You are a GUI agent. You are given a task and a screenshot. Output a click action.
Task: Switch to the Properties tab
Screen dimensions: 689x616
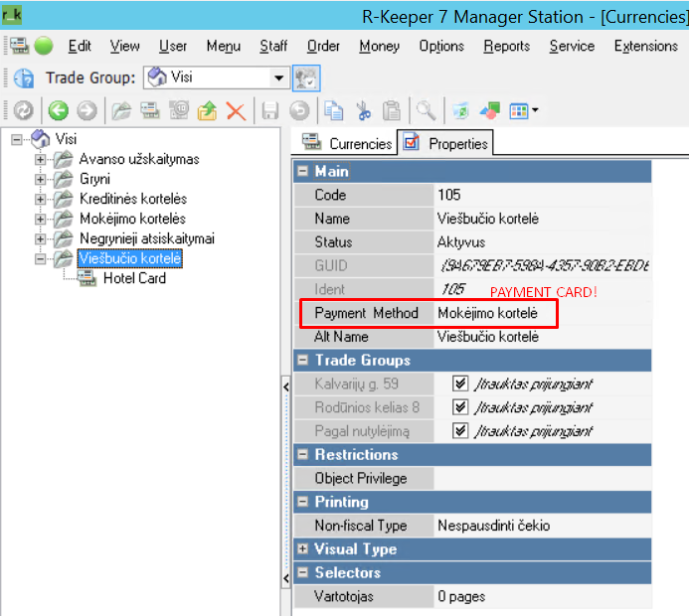pyautogui.click(x=445, y=143)
